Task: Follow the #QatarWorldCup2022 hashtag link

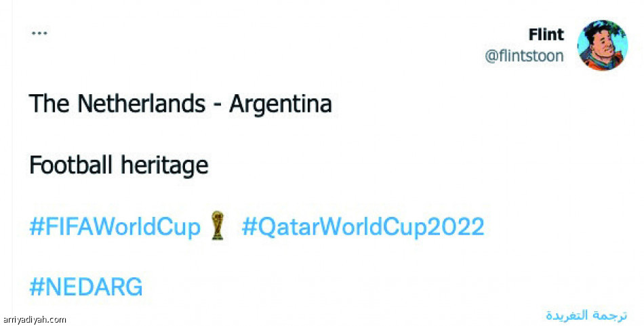Action: [363, 227]
